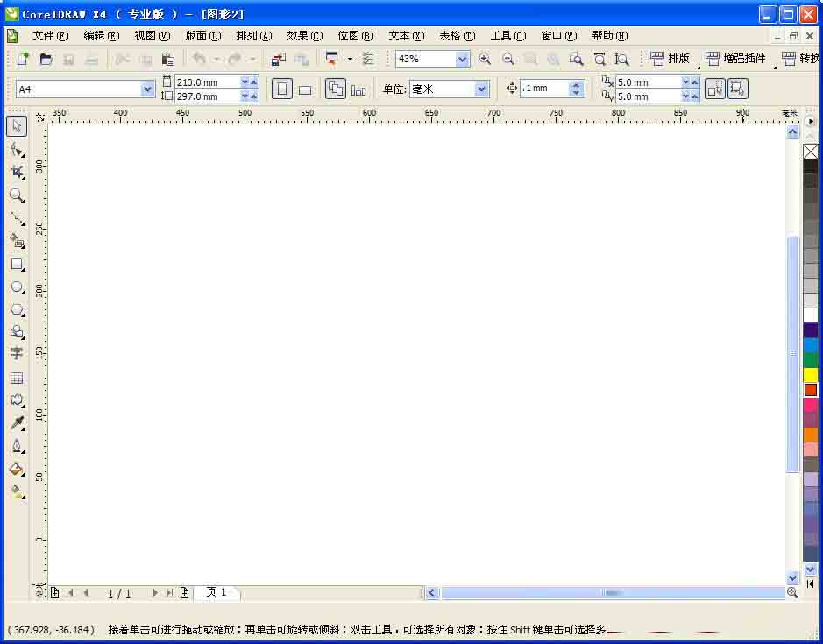Toggle portrait page orientation
The image size is (823, 644).
tap(282, 88)
